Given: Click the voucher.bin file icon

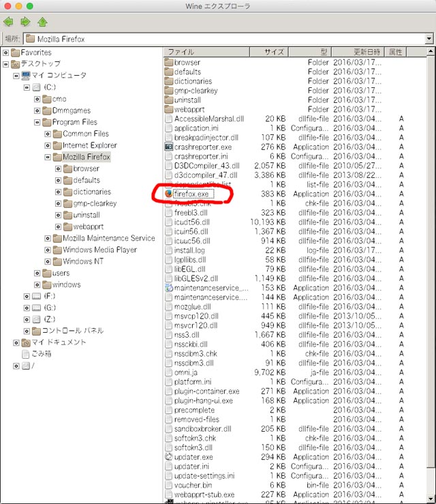Looking at the screenshot, I should 168,485.
